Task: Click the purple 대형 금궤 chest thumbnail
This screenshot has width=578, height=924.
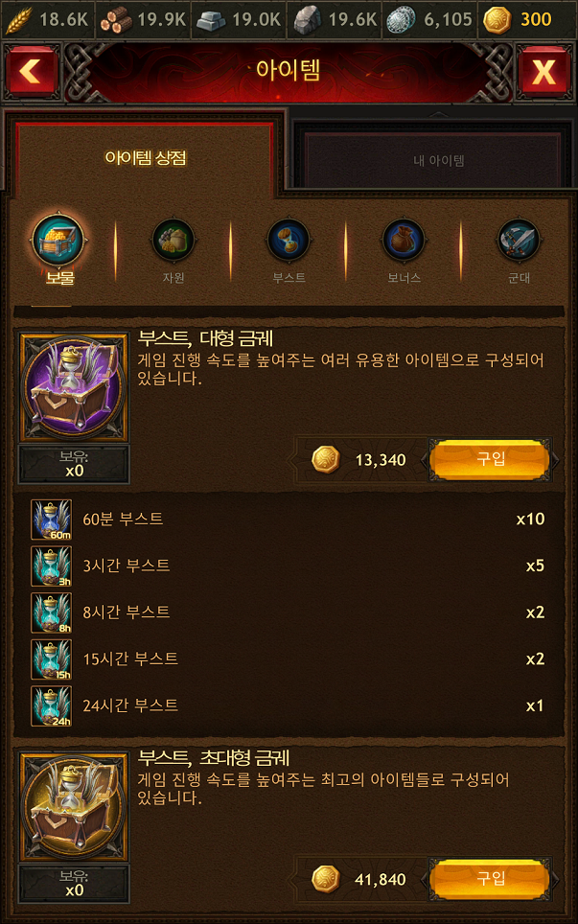Action: 74,387
